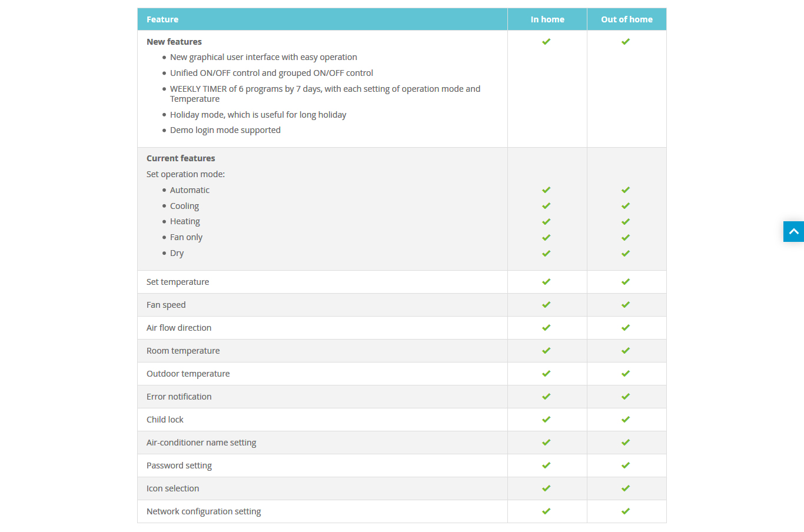Click the Out of home column header
The width and height of the screenshot is (804, 532).
click(627, 19)
